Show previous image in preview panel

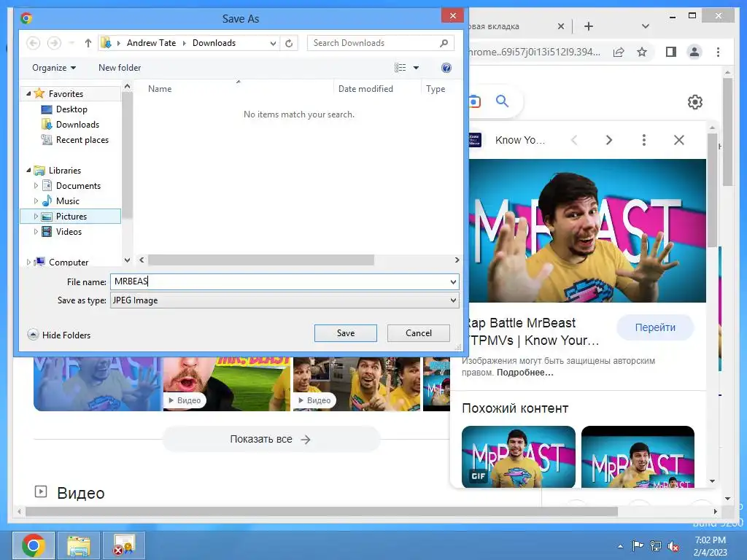574,140
